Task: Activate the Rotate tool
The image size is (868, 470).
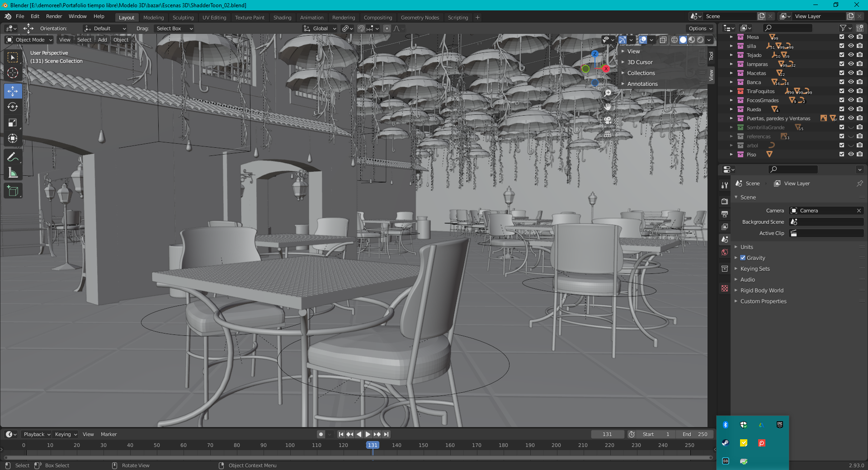Action: [x=13, y=107]
